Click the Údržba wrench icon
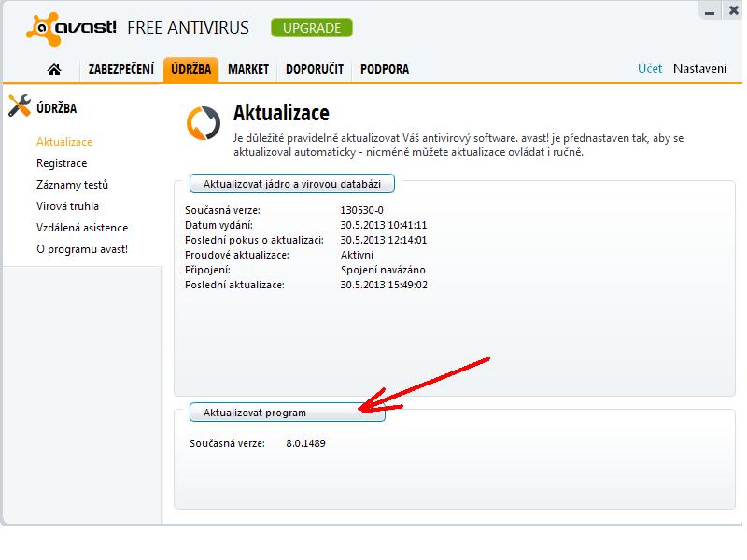The height and width of the screenshot is (560, 747). 19,105
